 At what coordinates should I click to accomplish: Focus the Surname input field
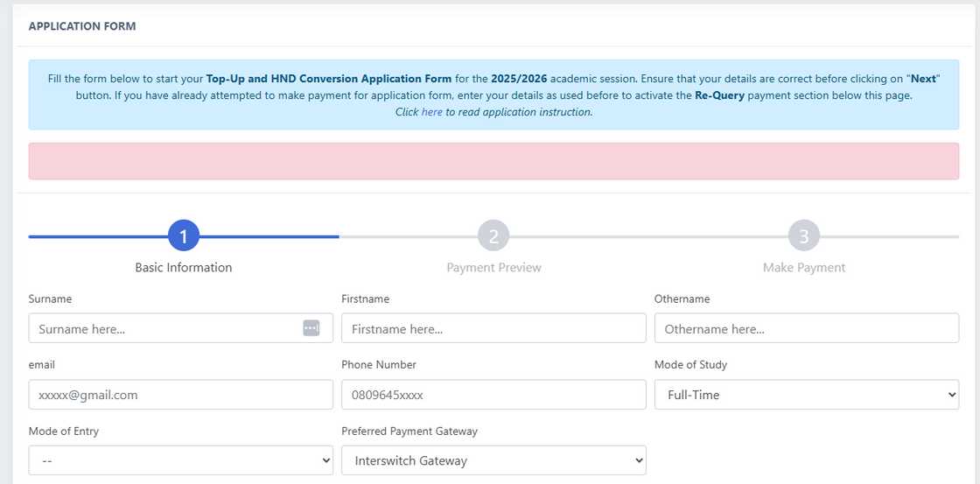tap(166, 328)
